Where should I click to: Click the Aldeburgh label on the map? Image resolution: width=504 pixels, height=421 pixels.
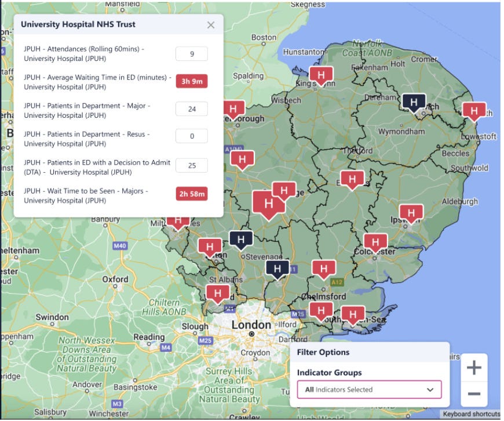459,202
